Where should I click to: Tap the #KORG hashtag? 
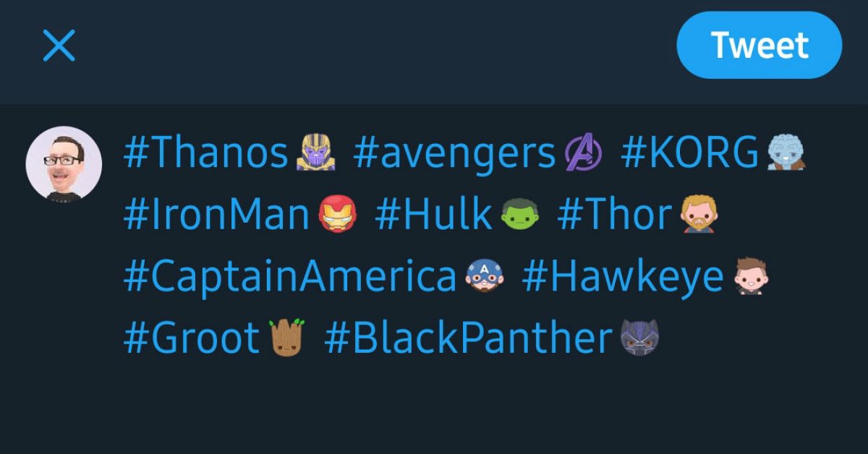[689, 153]
